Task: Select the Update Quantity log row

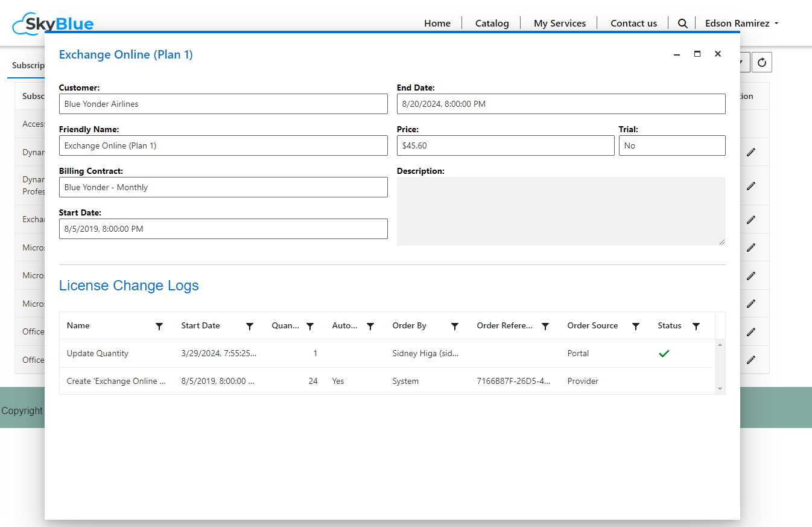Action: tap(98, 353)
